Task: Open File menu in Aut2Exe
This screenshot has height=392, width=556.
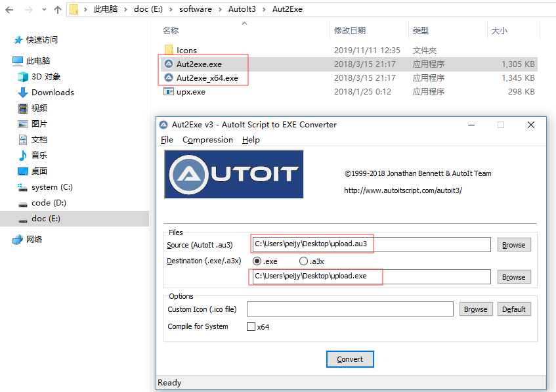Action: (x=167, y=140)
